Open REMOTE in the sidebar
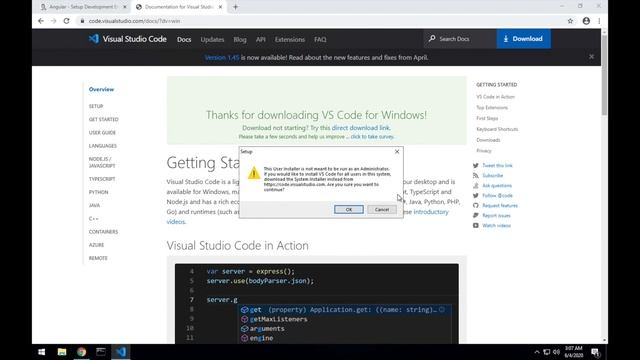The width and height of the screenshot is (640, 360). pos(98,258)
